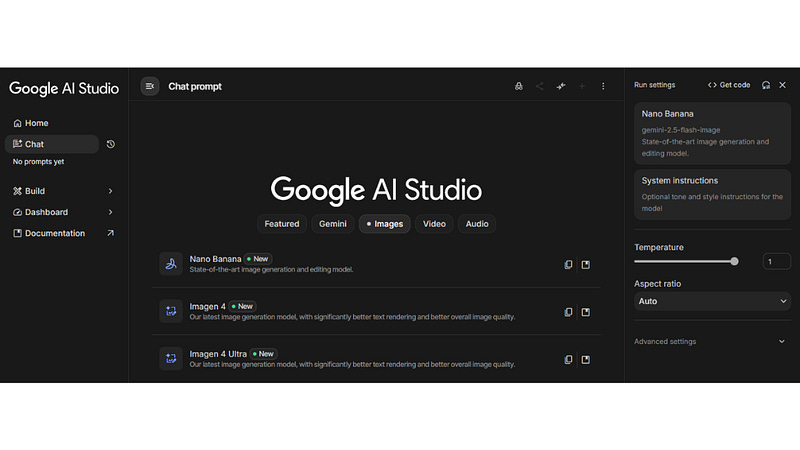Click the Build menu item
The height and width of the screenshot is (450, 800).
click(x=29, y=191)
